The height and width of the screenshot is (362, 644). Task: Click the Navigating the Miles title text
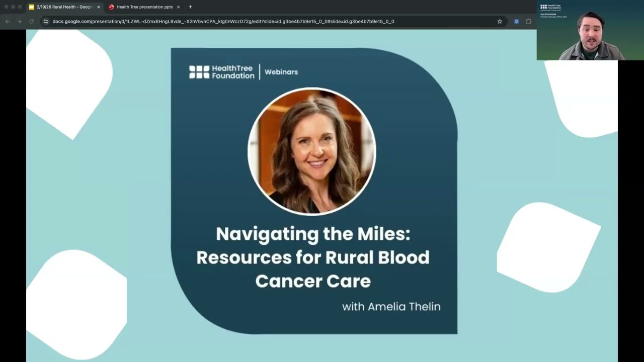point(313,257)
